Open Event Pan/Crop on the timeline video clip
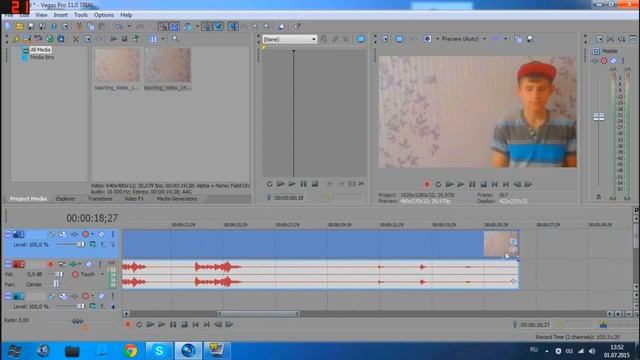This screenshot has height=360, width=640. 513,242
